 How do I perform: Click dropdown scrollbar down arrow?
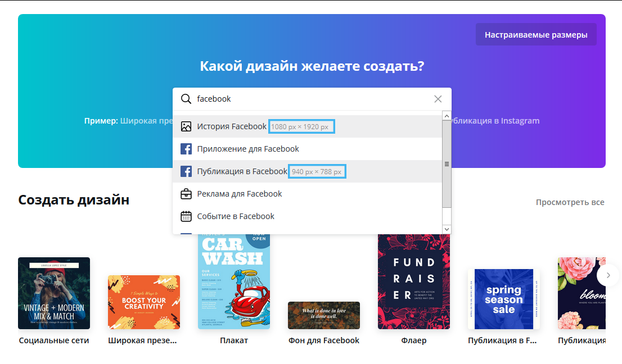tap(447, 229)
